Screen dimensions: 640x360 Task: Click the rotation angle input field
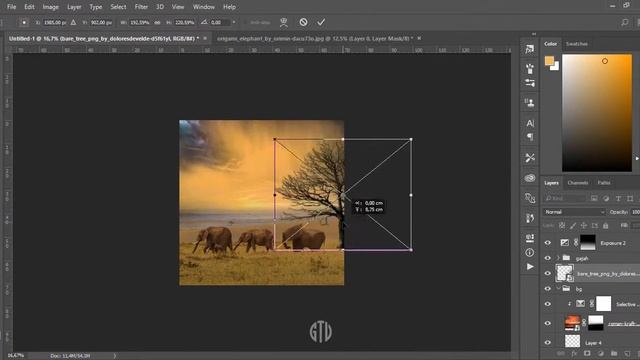(x=220, y=22)
